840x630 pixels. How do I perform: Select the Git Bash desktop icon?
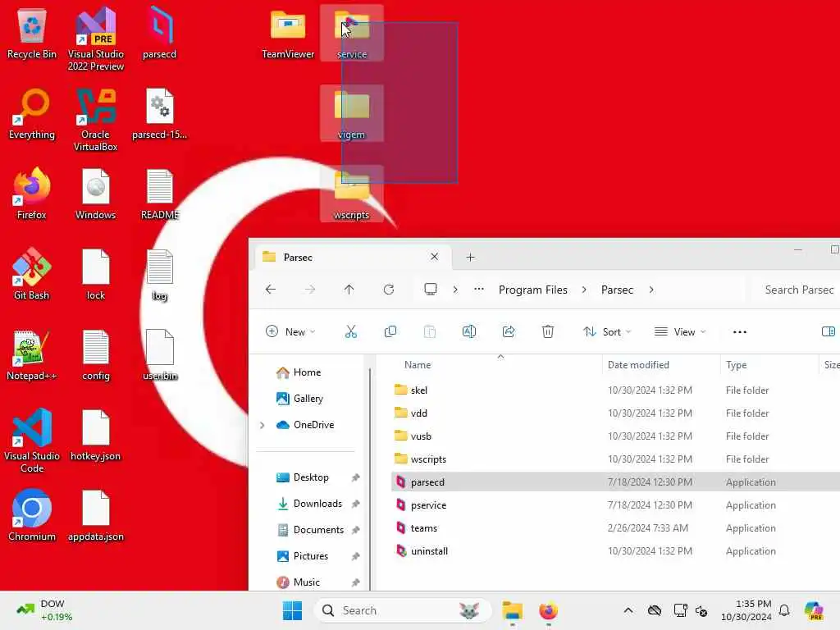32,274
